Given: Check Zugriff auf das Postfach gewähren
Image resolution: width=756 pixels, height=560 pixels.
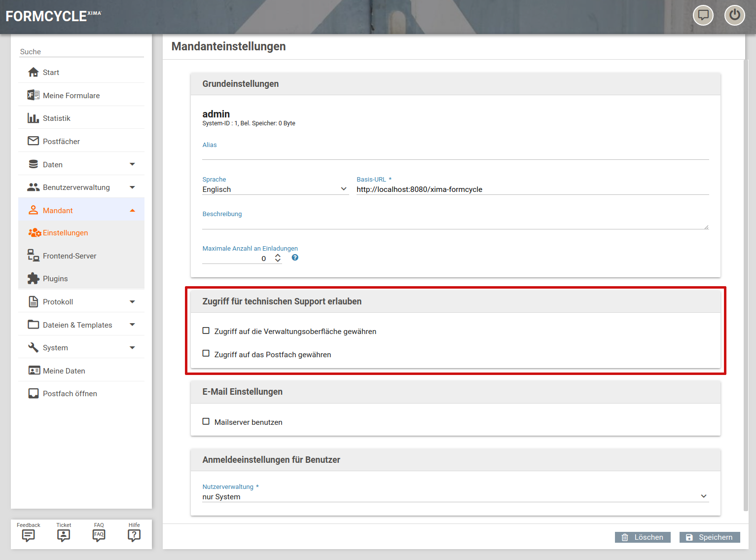Looking at the screenshot, I should pos(206,354).
